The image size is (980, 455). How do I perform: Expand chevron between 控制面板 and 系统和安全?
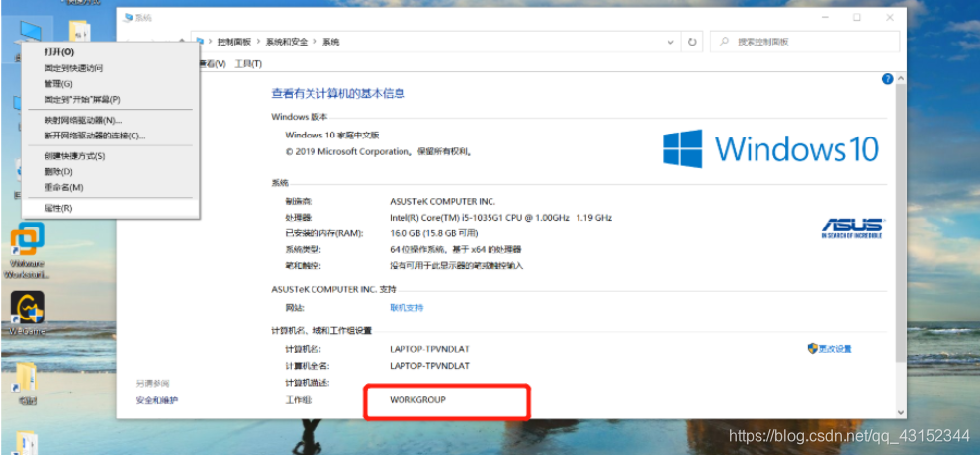click(258, 42)
